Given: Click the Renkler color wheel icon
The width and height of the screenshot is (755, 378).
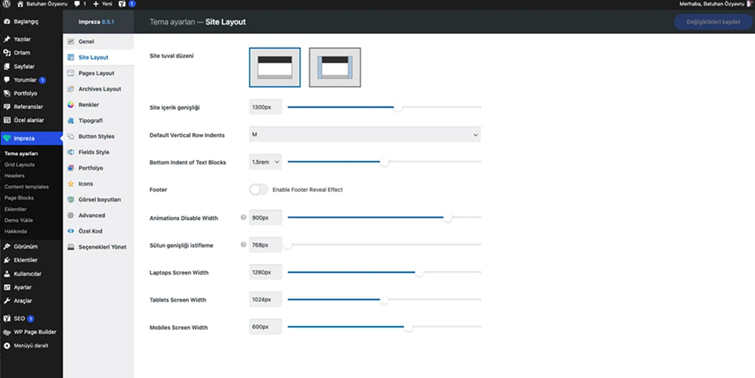Looking at the screenshot, I should 71,104.
